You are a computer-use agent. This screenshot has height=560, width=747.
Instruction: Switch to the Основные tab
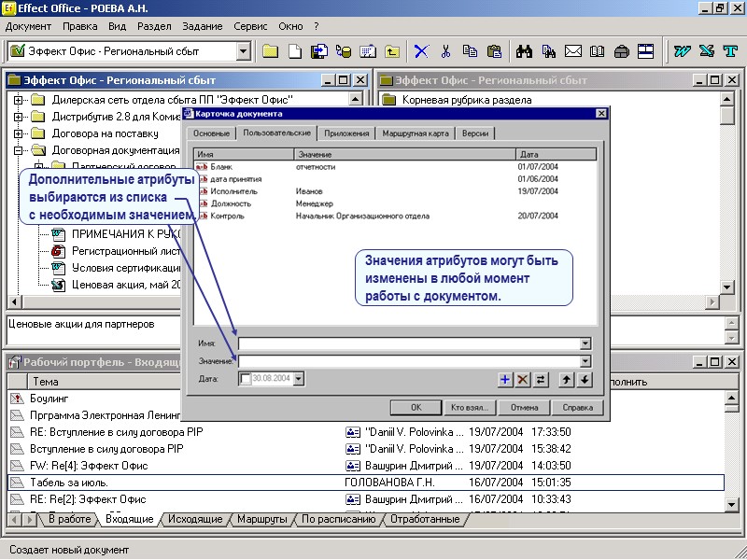click(212, 133)
